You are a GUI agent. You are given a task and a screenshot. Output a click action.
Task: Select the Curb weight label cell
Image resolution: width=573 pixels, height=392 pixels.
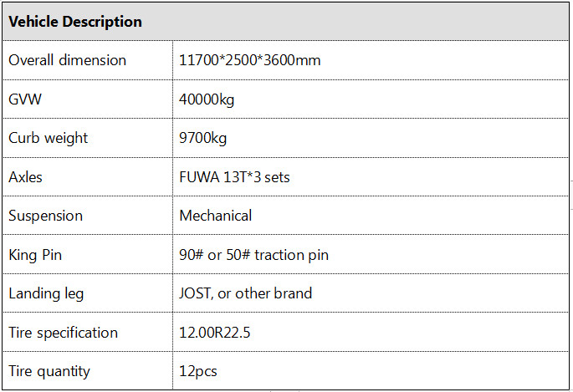pyautogui.click(x=48, y=138)
